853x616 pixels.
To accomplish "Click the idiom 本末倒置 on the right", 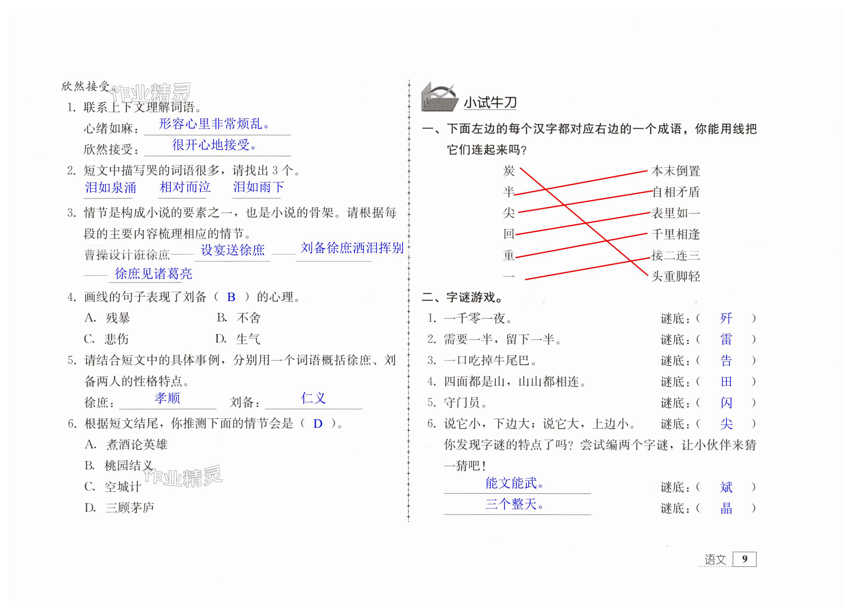I will (x=675, y=171).
